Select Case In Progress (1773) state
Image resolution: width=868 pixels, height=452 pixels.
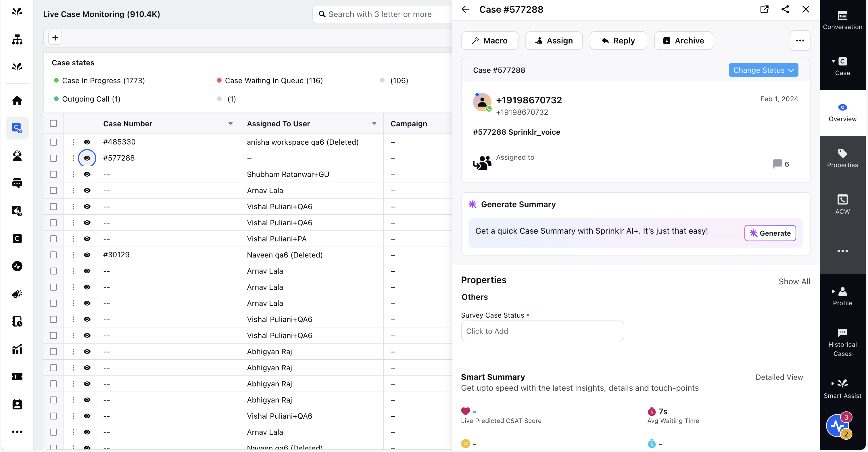pos(99,81)
